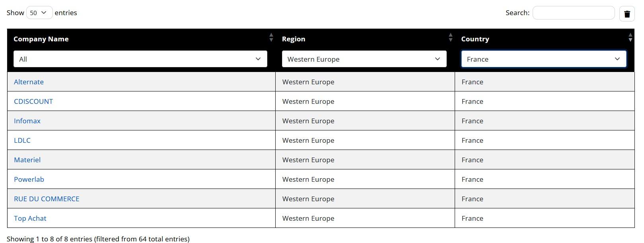
Task: Open the Alternate company link
Action: point(29,82)
